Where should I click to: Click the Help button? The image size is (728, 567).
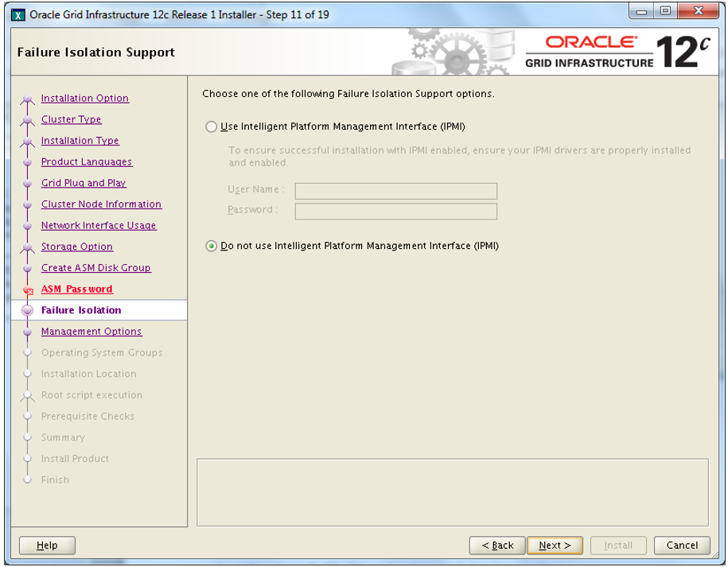coord(47,546)
